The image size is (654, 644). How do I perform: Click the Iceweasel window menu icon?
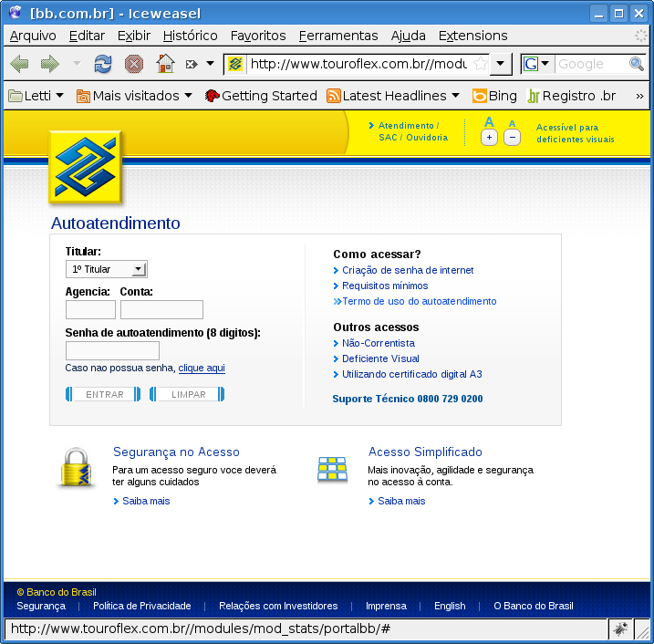coord(16,13)
